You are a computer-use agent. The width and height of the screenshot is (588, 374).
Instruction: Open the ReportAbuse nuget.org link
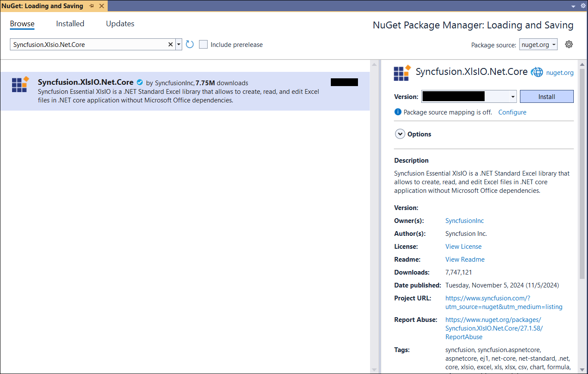point(494,328)
